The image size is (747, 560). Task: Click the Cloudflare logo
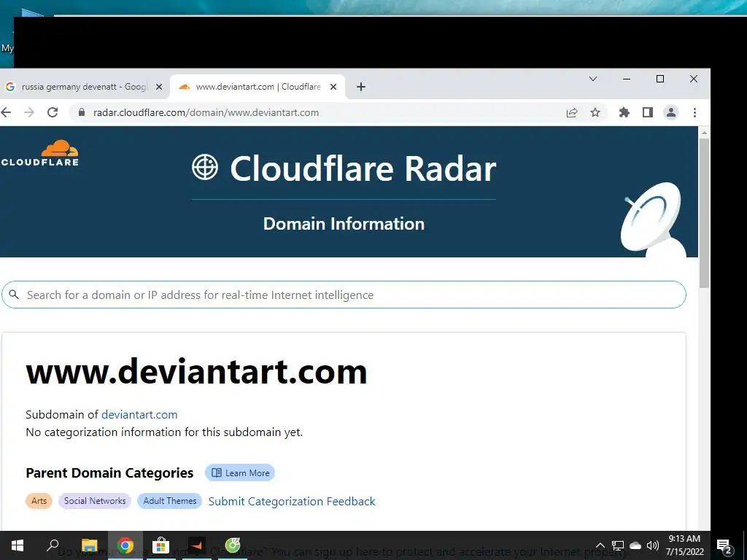click(x=41, y=153)
